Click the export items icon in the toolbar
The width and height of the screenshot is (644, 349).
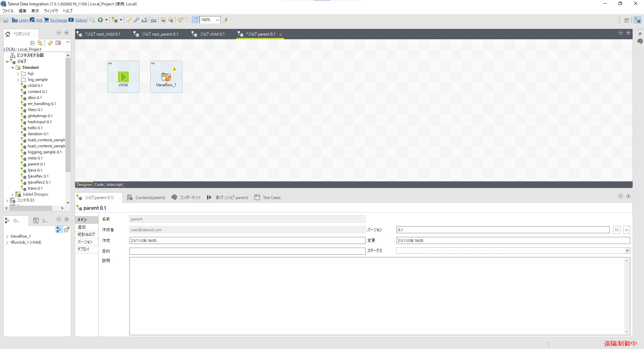pos(144,20)
